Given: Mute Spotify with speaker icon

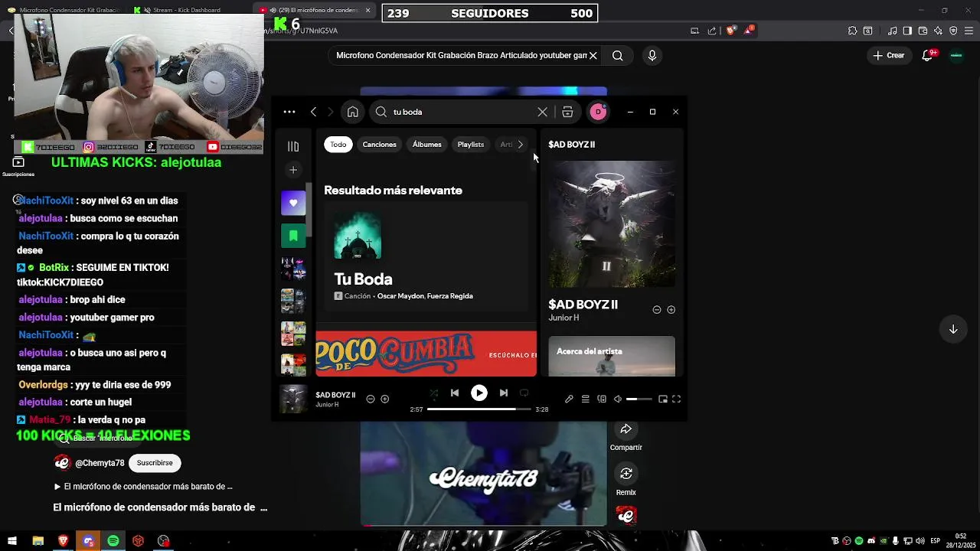Looking at the screenshot, I should tap(618, 399).
